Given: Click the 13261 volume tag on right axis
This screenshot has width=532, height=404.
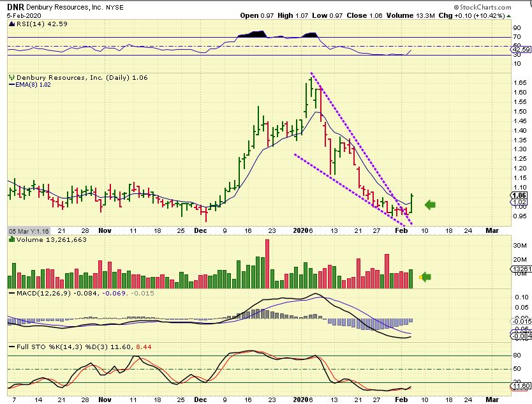Looking at the screenshot, I should coord(522,269).
